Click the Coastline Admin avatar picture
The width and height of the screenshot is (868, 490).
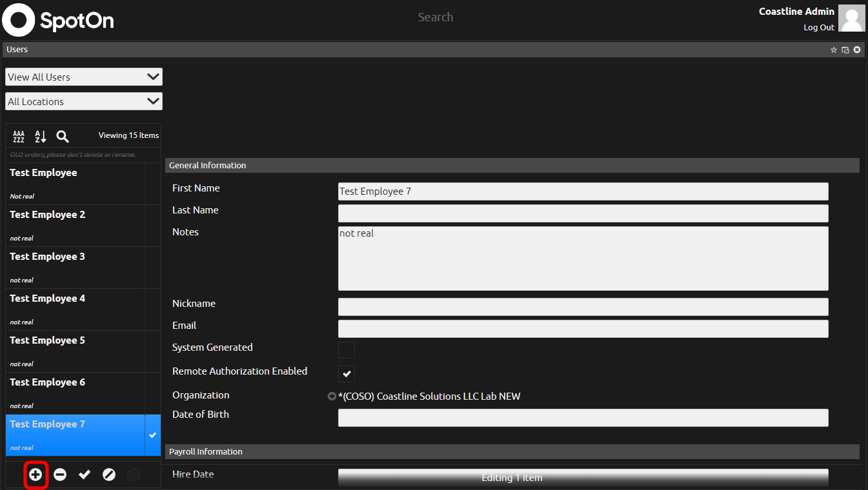851,18
